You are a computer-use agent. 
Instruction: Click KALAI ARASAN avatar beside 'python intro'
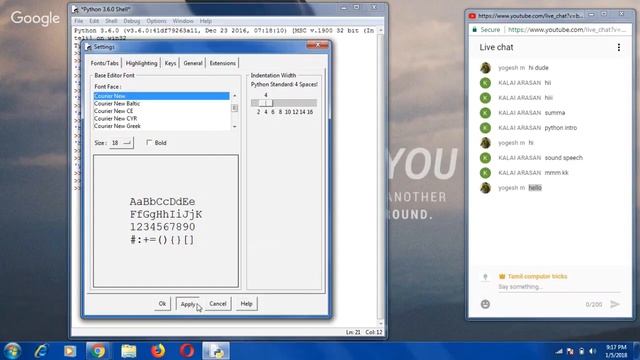point(485,128)
